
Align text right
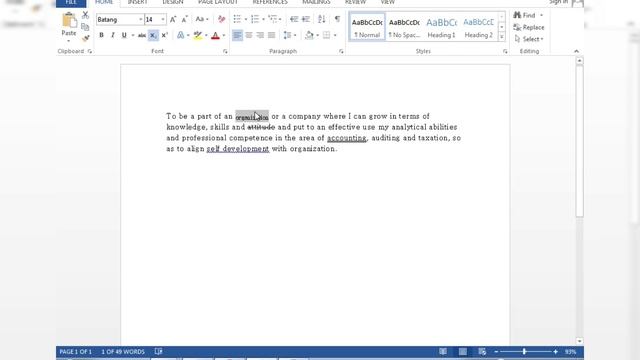click(260, 36)
